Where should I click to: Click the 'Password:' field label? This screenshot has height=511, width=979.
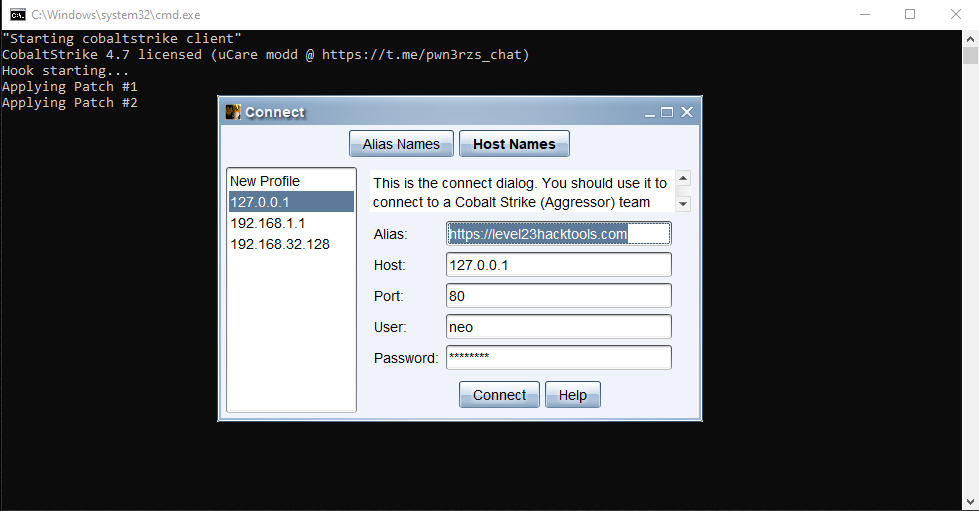pyautogui.click(x=406, y=358)
